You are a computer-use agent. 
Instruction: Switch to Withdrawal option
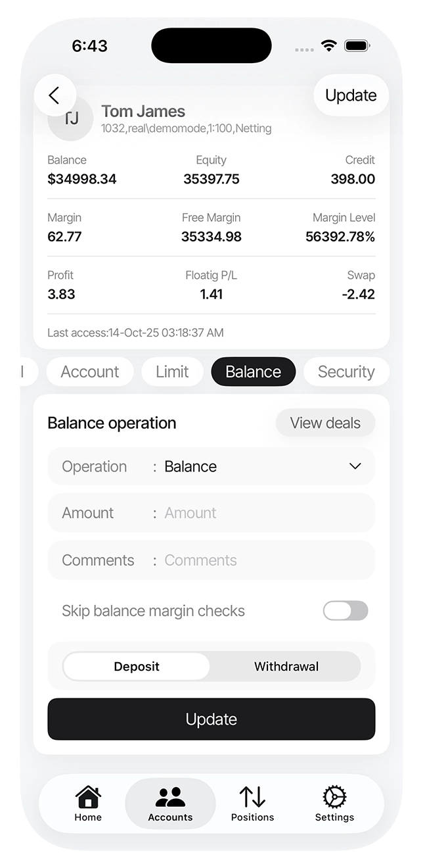coord(286,667)
